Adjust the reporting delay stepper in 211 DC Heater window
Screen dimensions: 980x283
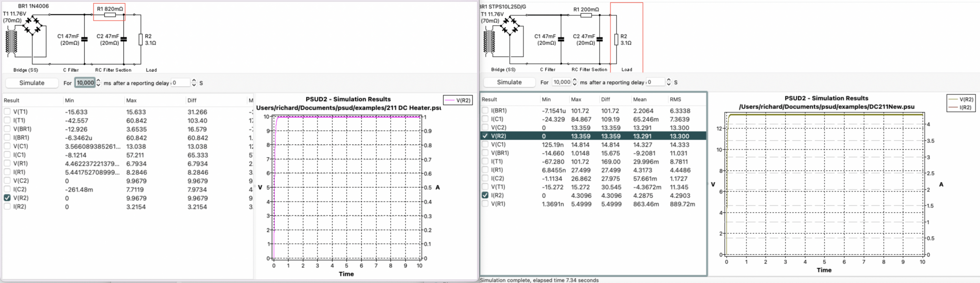tap(194, 83)
